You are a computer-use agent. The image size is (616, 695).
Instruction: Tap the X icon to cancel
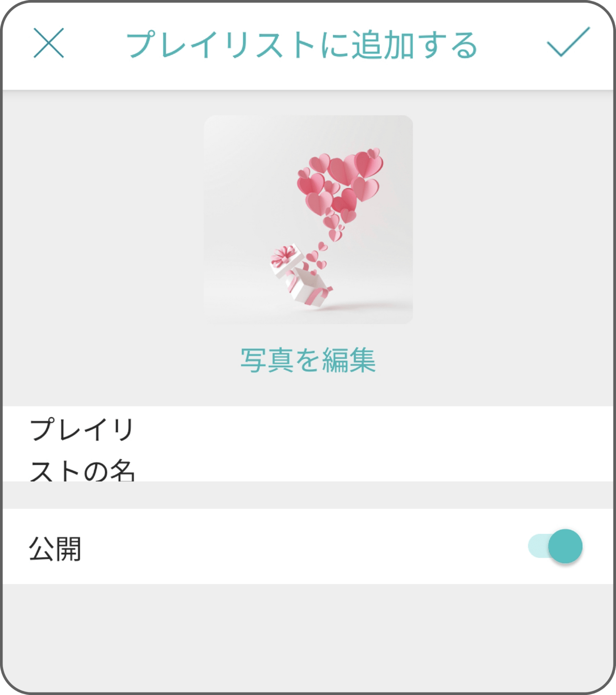click(49, 43)
